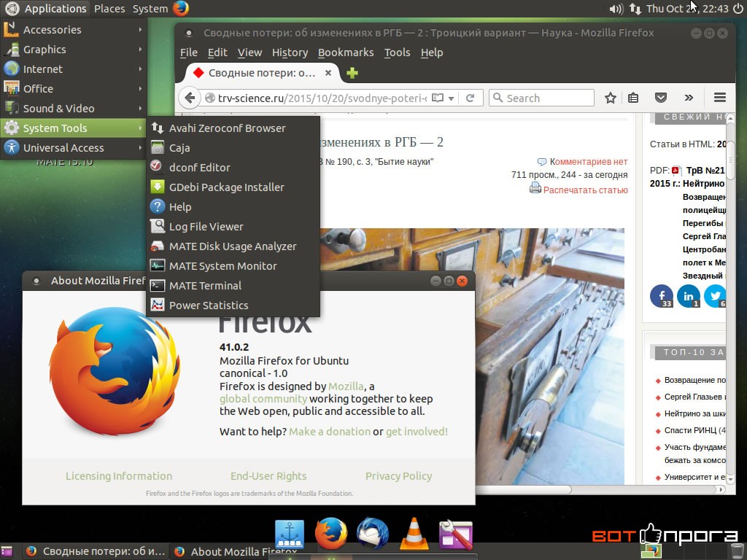Reload the page in Firefox
This screenshot has width=747, height=560.
click(x=471, y=98)
